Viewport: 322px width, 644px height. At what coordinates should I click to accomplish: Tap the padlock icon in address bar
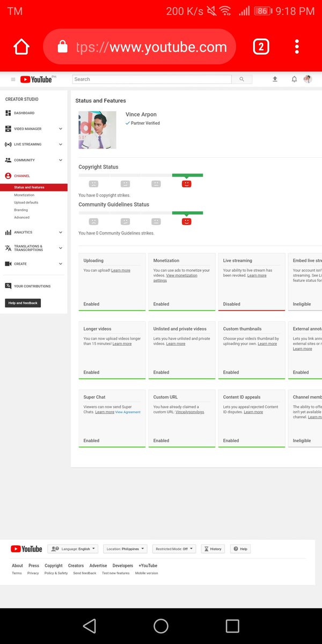[62, 47]
